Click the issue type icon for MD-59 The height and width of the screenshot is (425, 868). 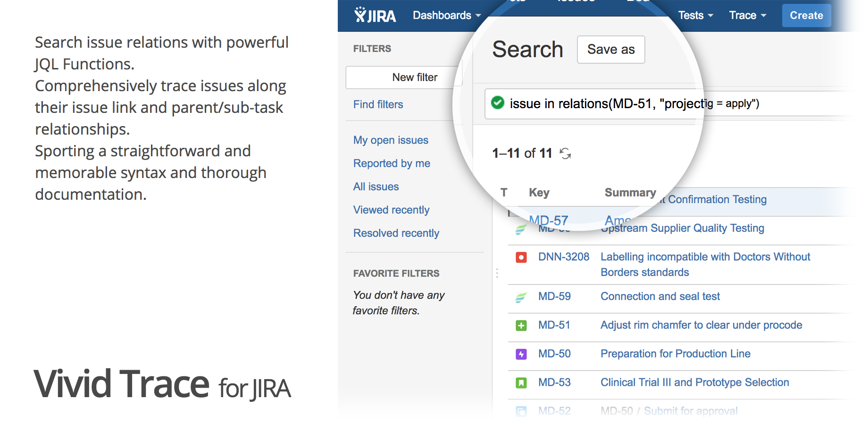[x=521, y=297]
